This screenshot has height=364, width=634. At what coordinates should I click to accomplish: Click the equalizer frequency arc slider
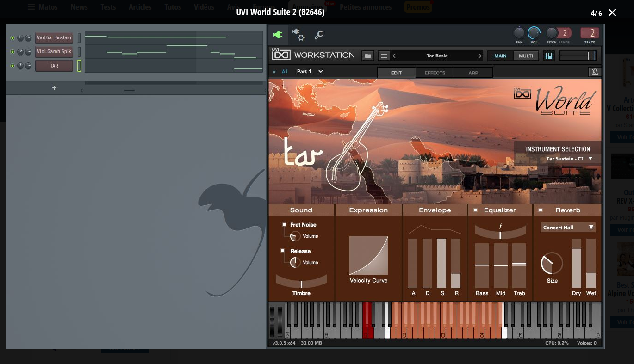coord(500,232)
